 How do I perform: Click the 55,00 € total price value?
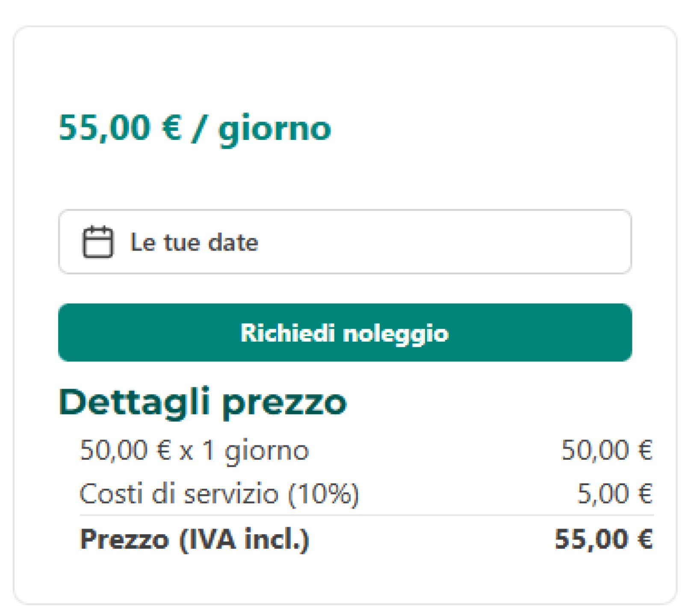click(603, 540)
